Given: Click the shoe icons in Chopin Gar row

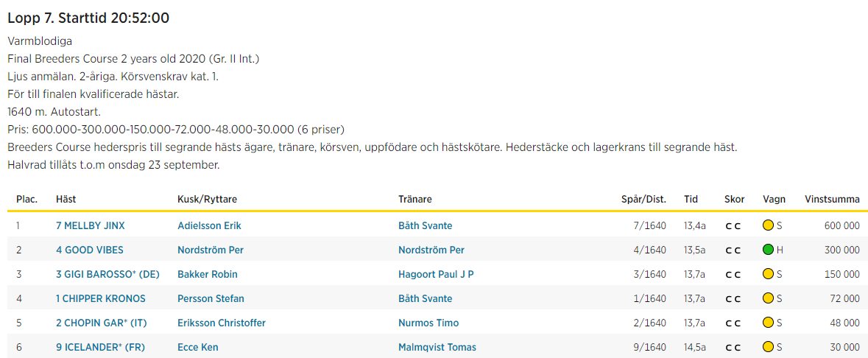Looking at the screenshot, I should coord(733,323).
